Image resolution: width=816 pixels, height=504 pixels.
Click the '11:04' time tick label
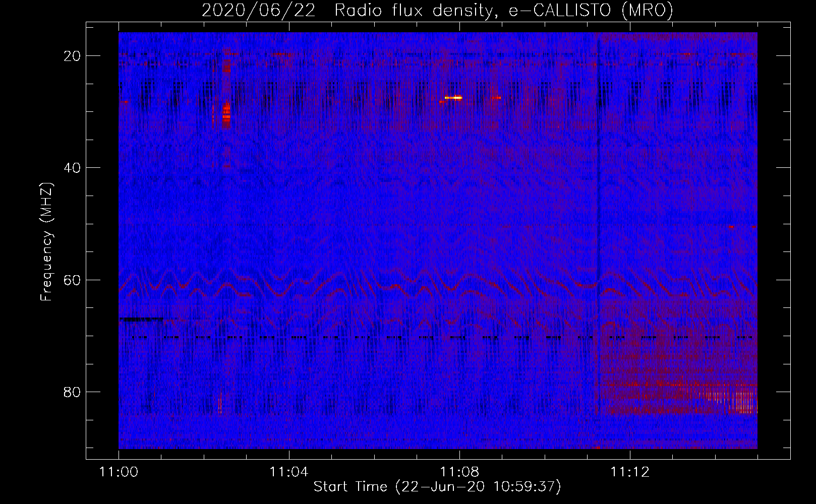[288, 472]
